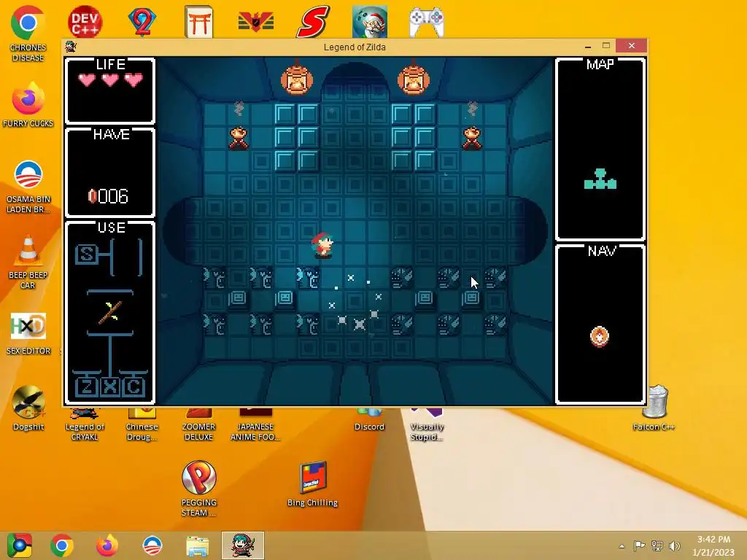Image resolution: width=747 pixels, height=560 pixels.
Task: Open the SEX EDITOR HxD desktop icon
Action: point(28,333)
